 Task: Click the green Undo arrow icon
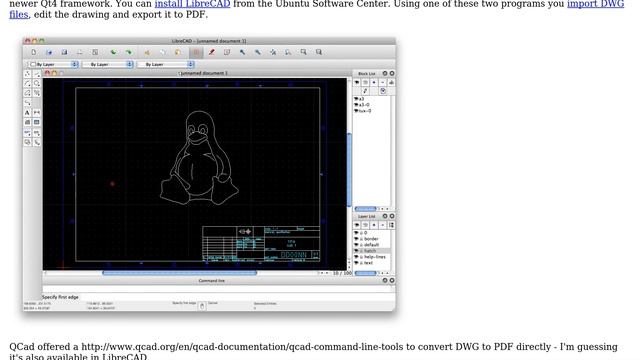pos(113,52)
